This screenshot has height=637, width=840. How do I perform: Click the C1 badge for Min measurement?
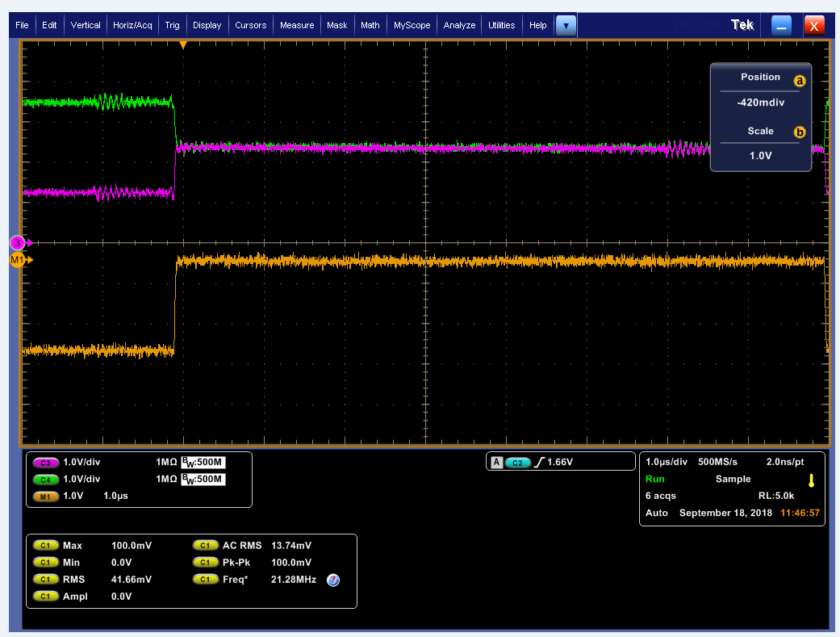pos(45,563)
